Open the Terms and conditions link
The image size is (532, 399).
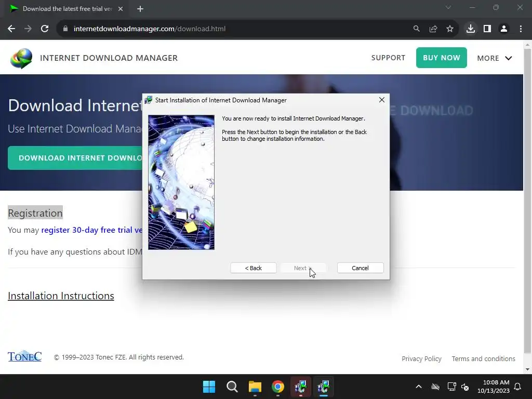pyautogui.click(x=484, y=358)
